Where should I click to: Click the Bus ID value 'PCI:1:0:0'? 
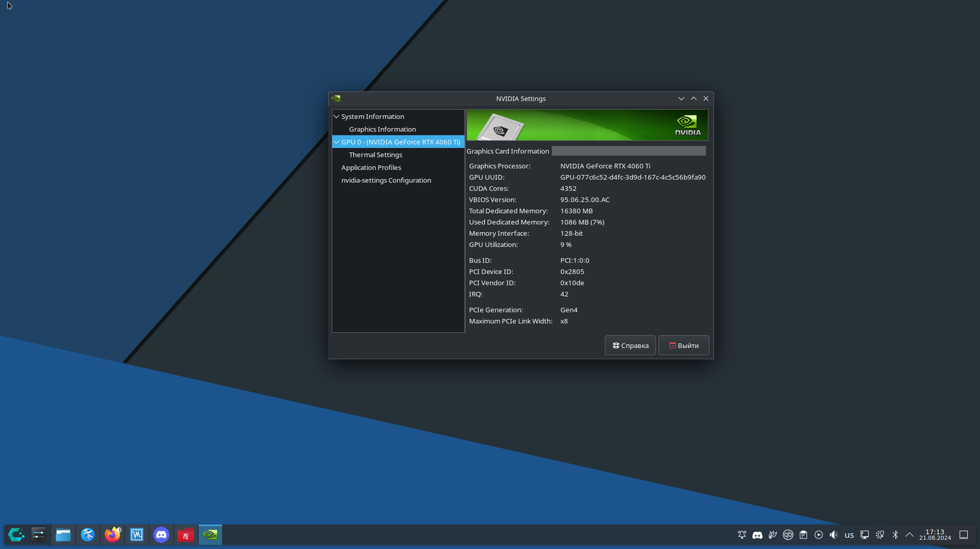point(575,260)
